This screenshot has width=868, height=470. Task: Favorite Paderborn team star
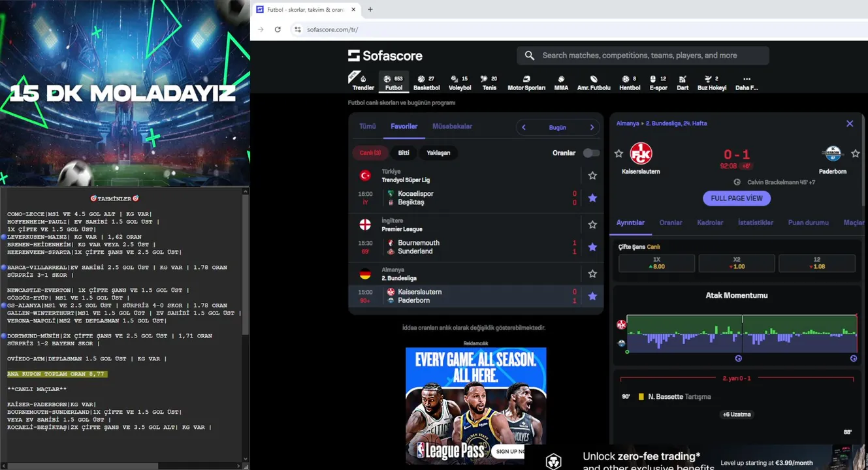(856, 153)
